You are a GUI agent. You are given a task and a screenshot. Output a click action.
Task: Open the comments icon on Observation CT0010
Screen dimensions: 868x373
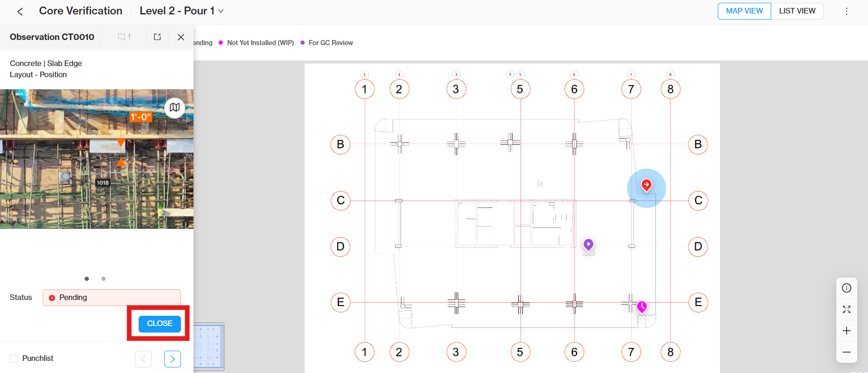click(x=124, y=37)
